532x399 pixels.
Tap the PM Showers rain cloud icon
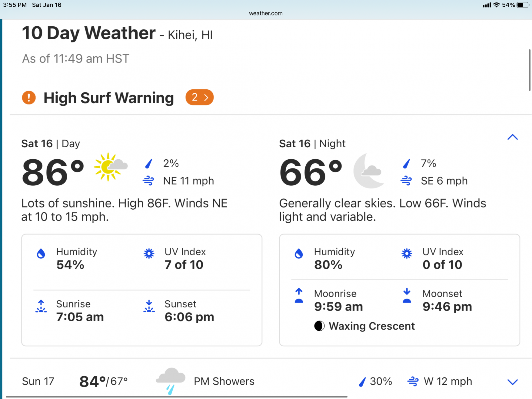coord(171,381)
